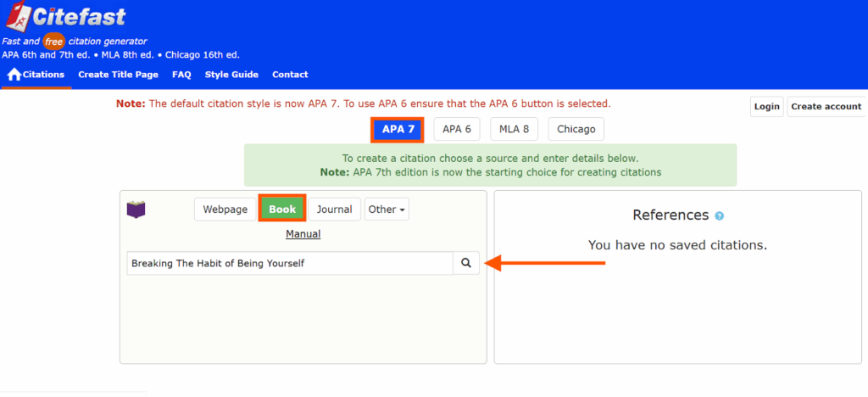Click the References help question icon
Screen dimensions: 868x397
[x=719, y=216]
